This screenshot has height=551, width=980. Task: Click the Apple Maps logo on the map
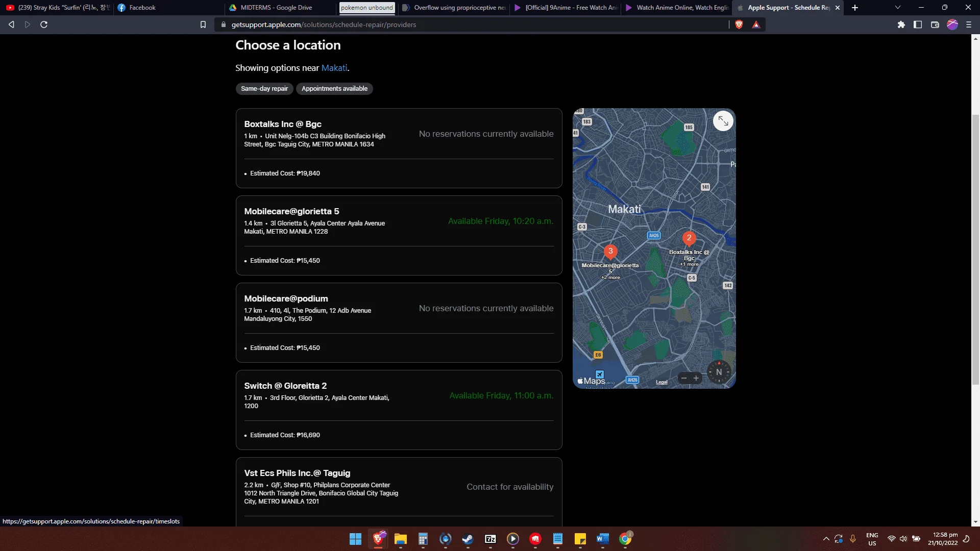(591, 381)
